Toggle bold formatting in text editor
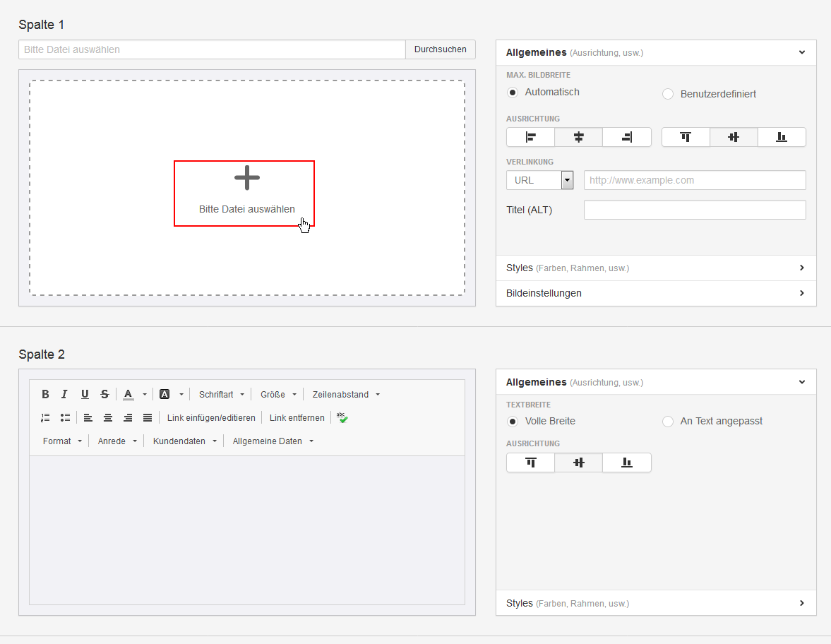This screenshot has height=644, width=831. pos(46,394)
